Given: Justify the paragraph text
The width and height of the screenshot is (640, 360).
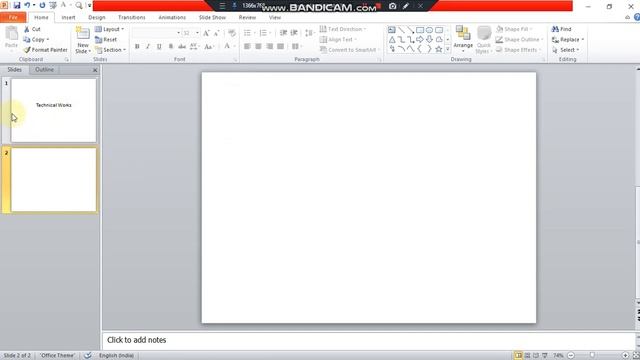Looking at the screenshot, I should point(280,47).
